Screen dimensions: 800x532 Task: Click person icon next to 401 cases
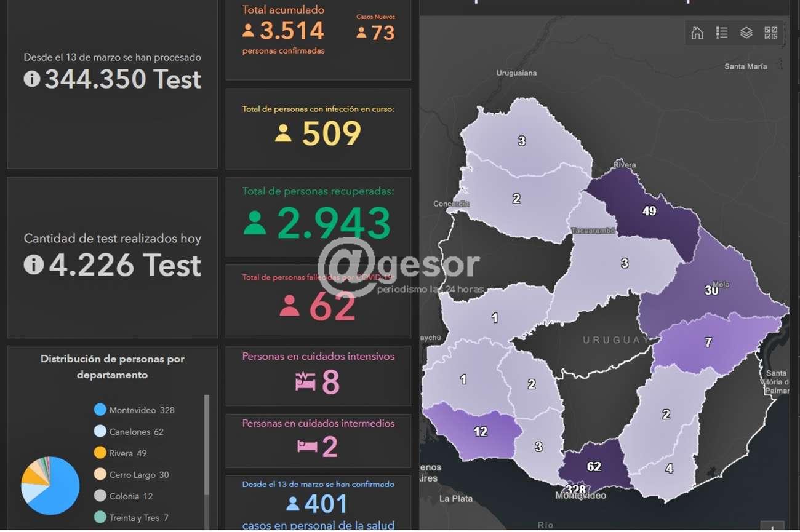[x=293, y=504]
